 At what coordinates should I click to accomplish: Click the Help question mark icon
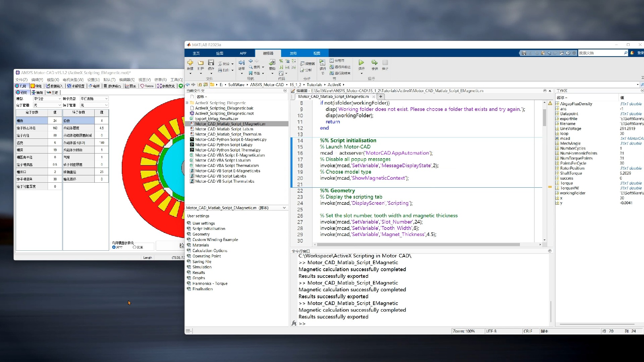click(x=568, y=53)
